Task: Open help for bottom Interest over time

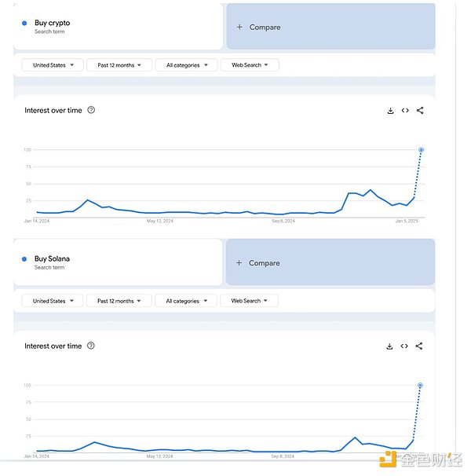Action: 91,346
